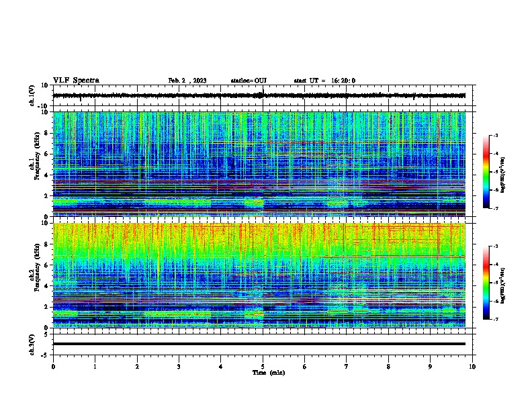Click the 'start UT = 16:20:0' text

[x=324, y=81]
